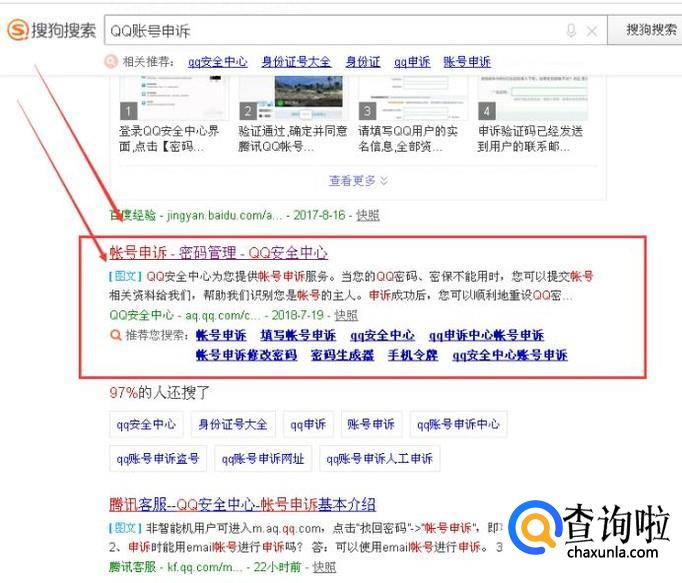Open related suggestion qq申诉 at top
This screenshot has height=583, width=682.
coord(411,62)
